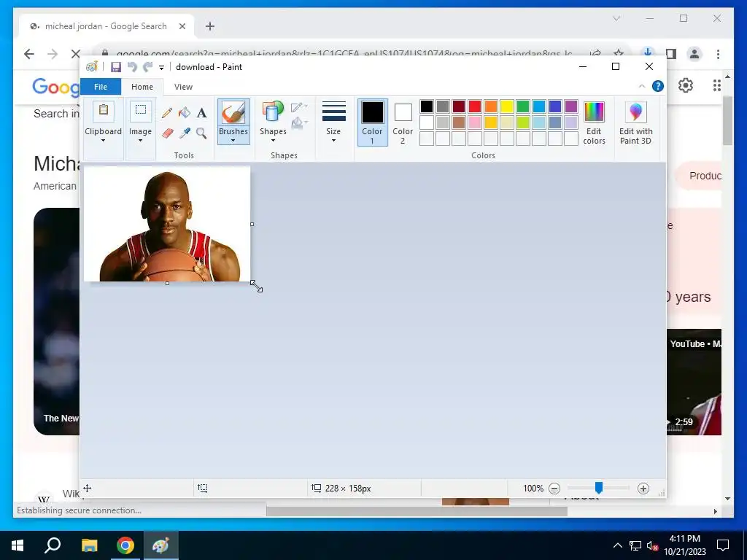747x560 pixels.
Task: Open Chrome downloads arrow icon
Action: (x=648, y=53)
